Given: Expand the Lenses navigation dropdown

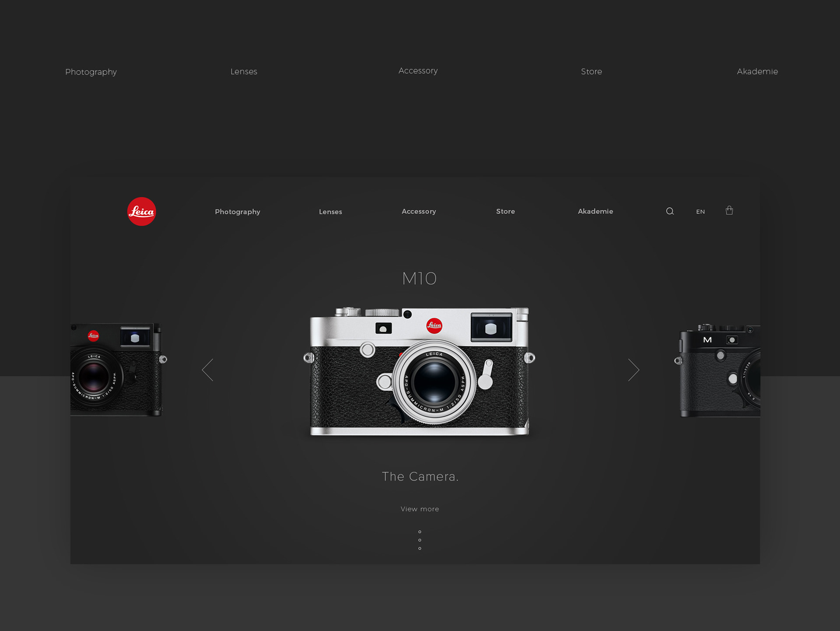Looking at the screenshot, I should [x=330, y=212].
